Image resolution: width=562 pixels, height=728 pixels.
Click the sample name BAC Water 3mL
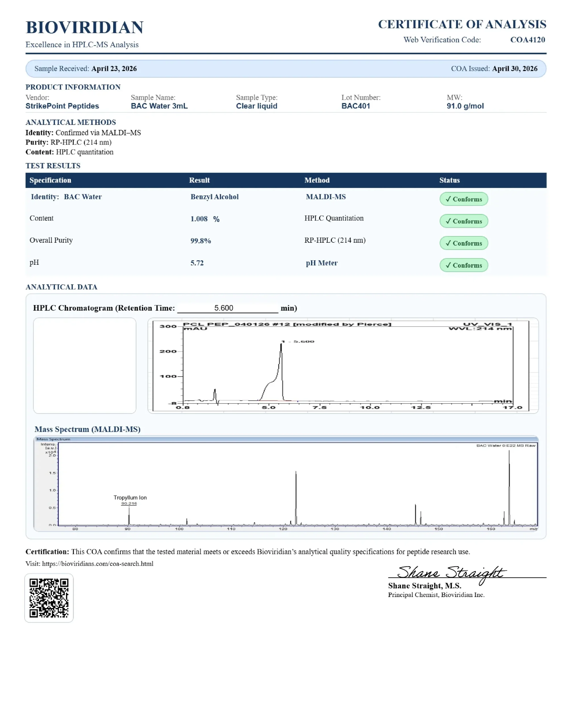click(x=159, y=106)
